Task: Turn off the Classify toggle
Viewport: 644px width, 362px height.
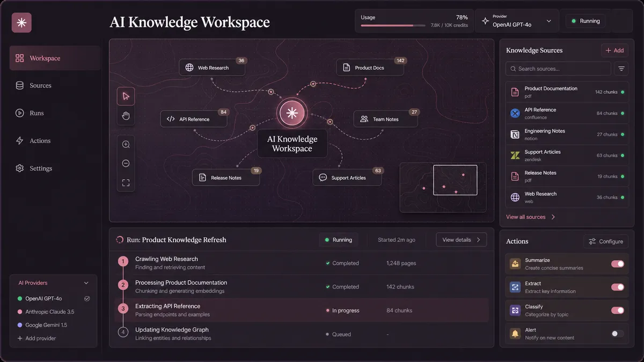Action: 618,311
